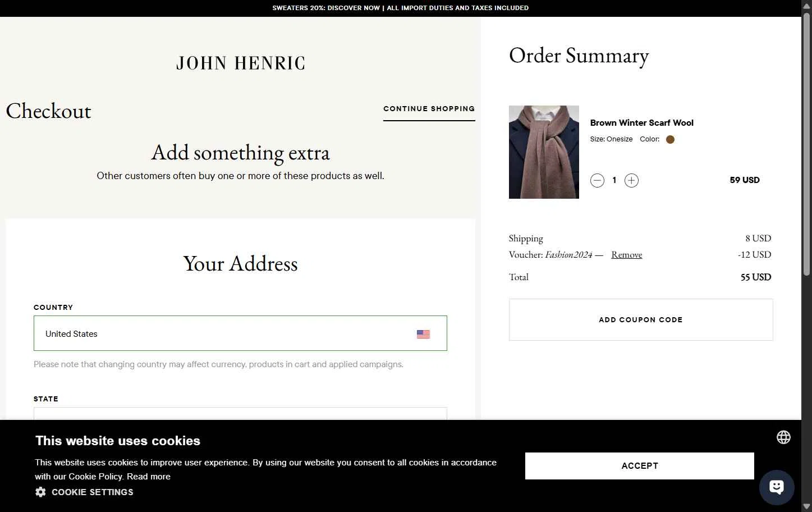Click the quantity value 1
Screen dimensions: 812x512
pyautogui.click(x=614, y=180)
